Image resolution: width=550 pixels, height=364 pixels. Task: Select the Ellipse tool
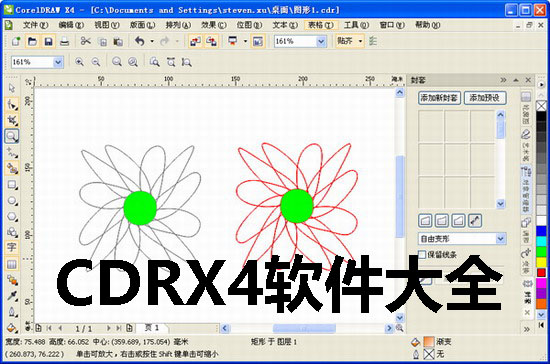[12, 201]
